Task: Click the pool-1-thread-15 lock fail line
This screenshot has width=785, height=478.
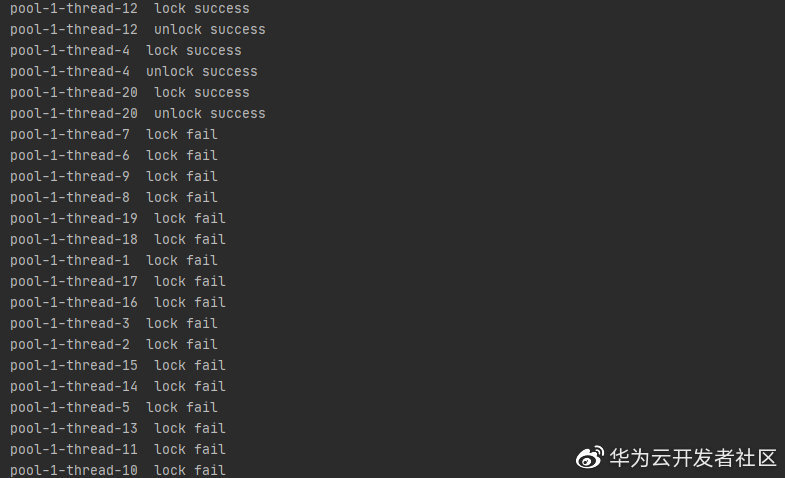Action: (x=118, y=366)
